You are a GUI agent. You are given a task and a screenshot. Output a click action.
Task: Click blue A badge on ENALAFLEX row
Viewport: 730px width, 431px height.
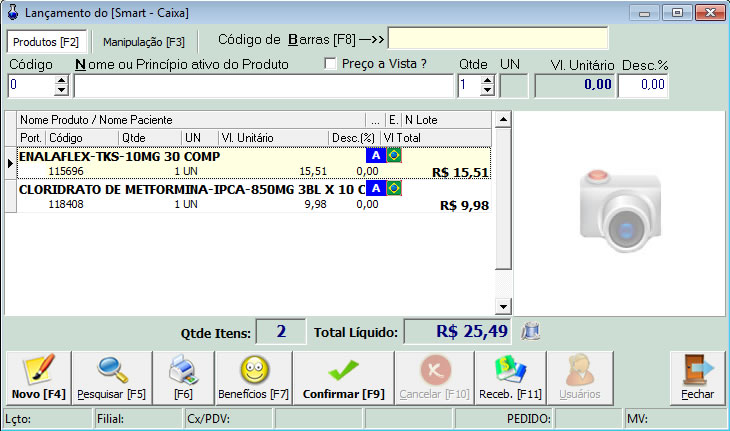point(376,155)
